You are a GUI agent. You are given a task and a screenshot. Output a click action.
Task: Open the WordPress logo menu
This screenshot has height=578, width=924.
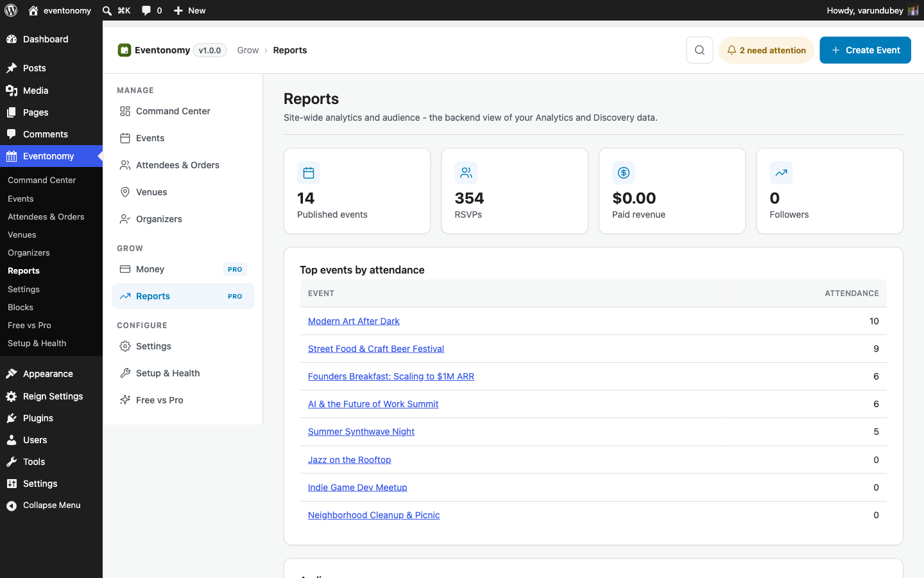click(11, 10)
